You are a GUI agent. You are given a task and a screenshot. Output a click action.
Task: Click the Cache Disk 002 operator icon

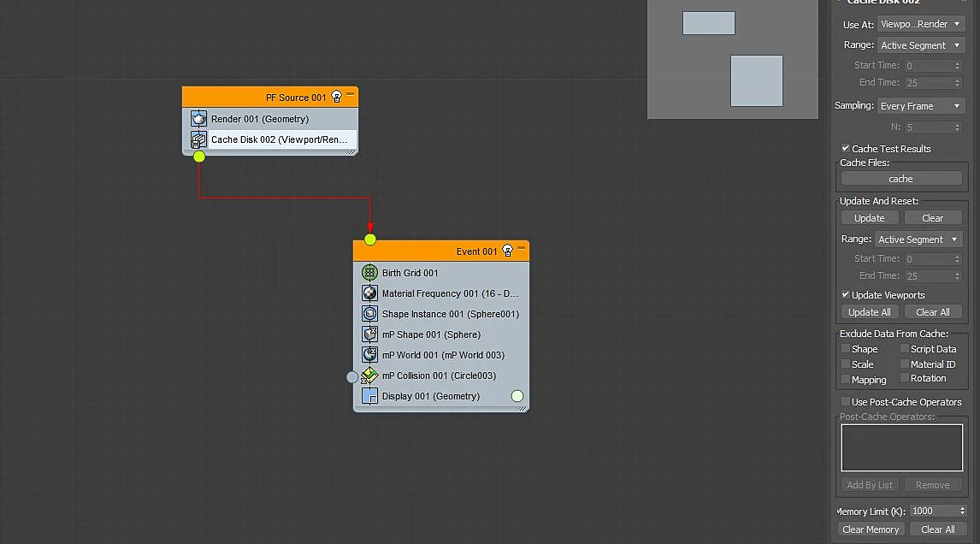tap(198, 139)
